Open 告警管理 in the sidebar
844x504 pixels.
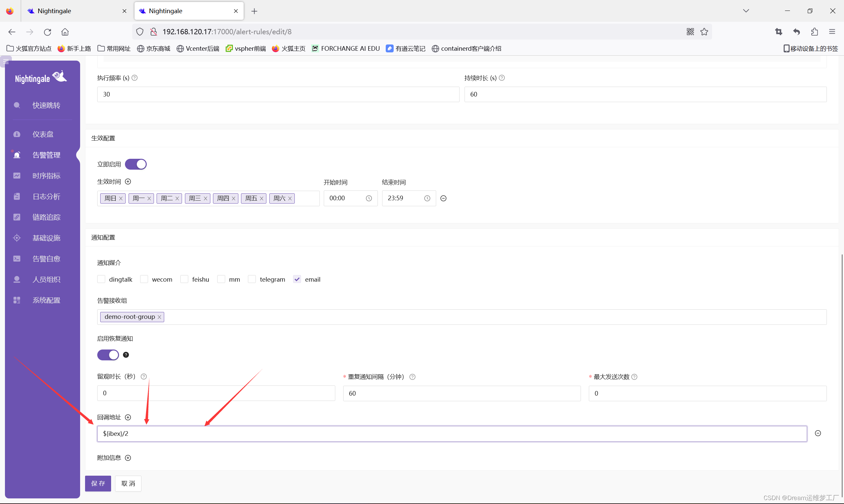[x=46, y=155]
